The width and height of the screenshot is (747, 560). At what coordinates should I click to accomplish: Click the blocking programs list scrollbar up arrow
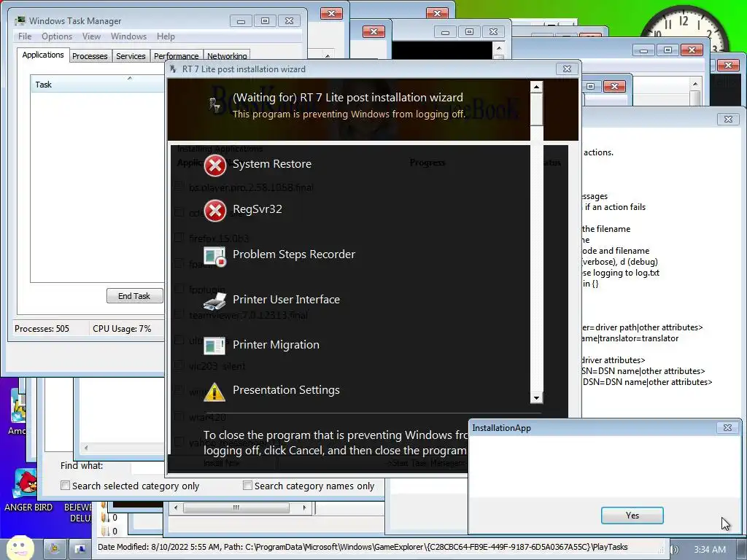[536, 87]
